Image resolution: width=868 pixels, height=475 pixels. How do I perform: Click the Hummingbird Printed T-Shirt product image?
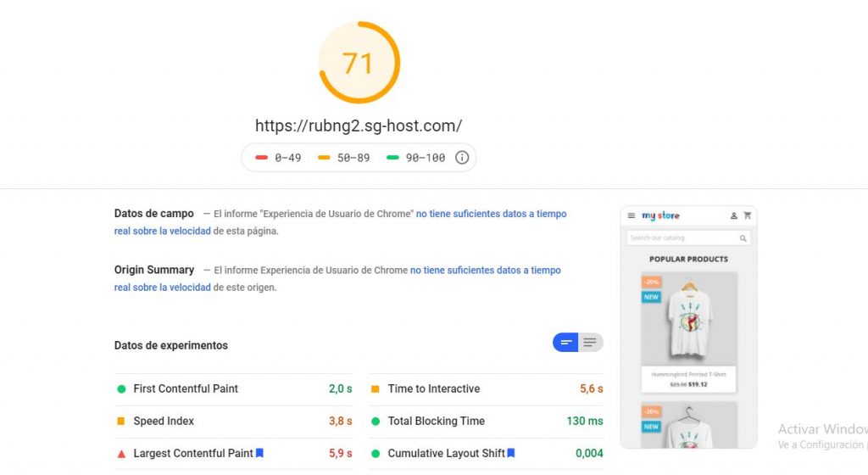(688, 319)
